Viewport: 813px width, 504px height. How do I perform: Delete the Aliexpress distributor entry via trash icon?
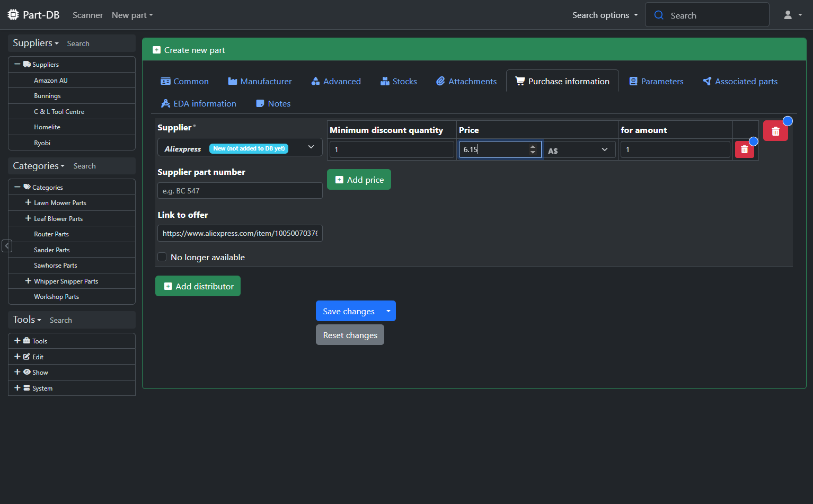[x=775, y=131]
